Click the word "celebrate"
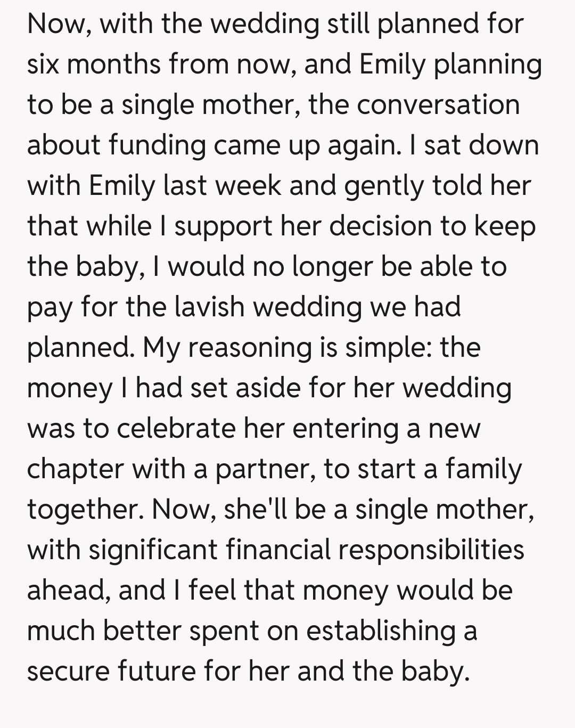Viewport: 575px width, 728px height. [176, 429]
